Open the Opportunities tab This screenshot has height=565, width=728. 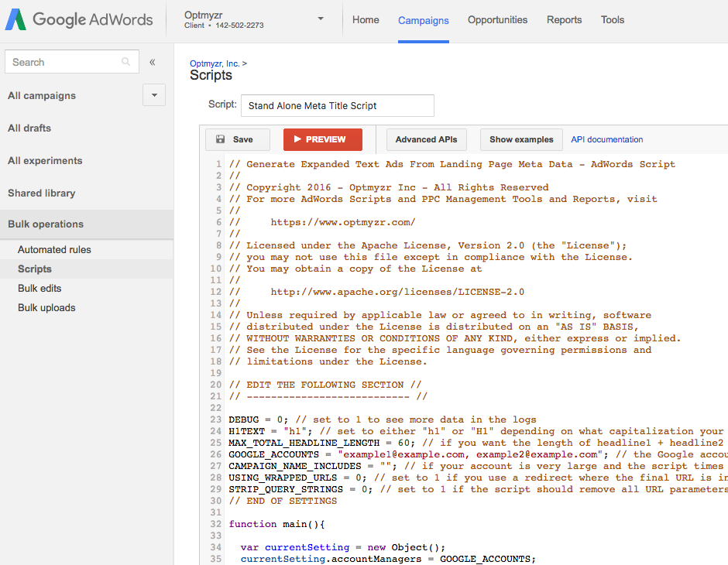pos(497,20)
